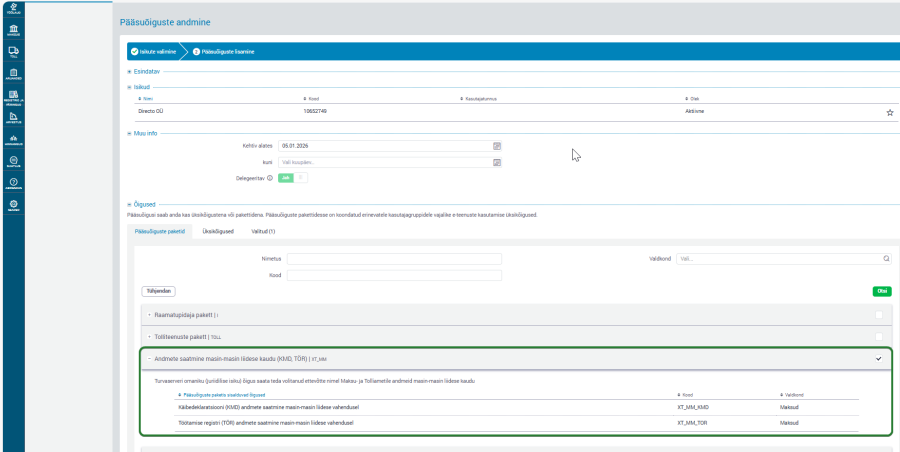
Task: Check the Raamatupidaja pakett checkbox
Action: pos(878,315)
